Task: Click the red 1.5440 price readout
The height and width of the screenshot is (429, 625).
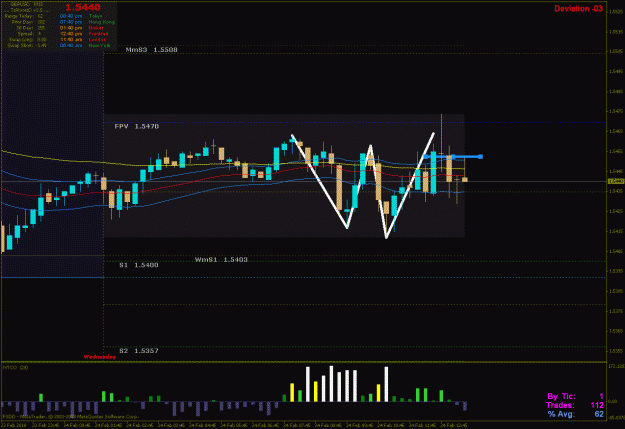Action: pyautogui.click(x=83, y=7)
